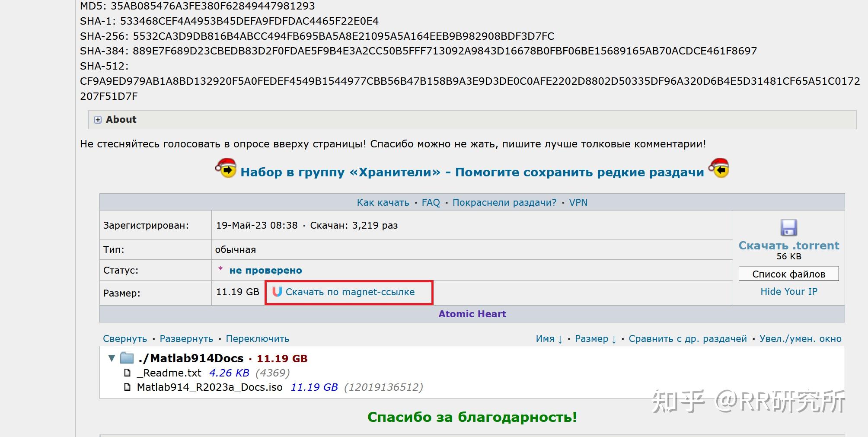Click Свернуть to collapse file tree
This screenshot has width=868, height=437.
click(125, 339)
